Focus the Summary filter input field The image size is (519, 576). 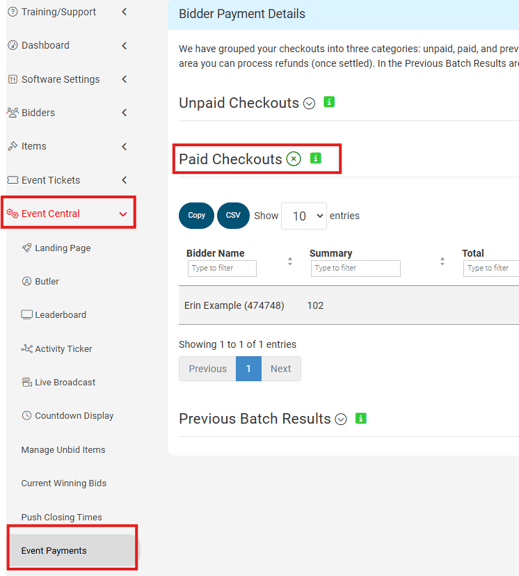pos(356,268)
